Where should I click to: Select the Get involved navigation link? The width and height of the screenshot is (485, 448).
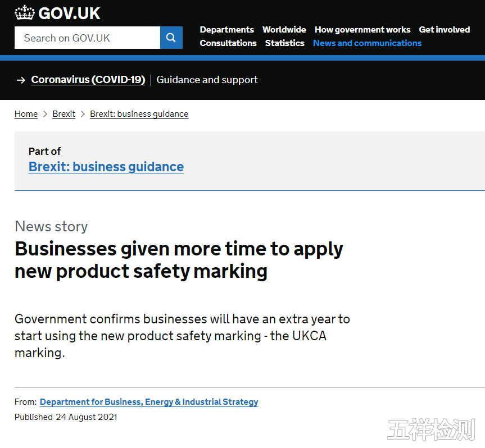[x=444, y=30]
